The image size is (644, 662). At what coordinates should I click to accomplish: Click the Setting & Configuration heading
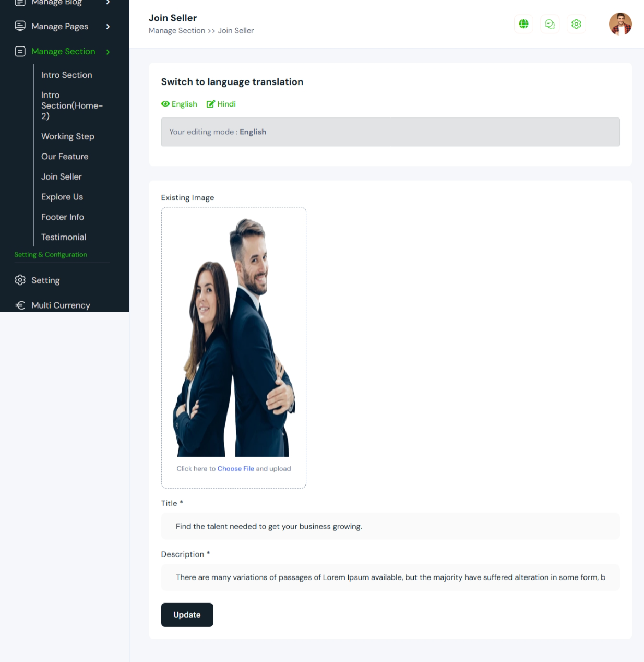click(x=51, y=255)
